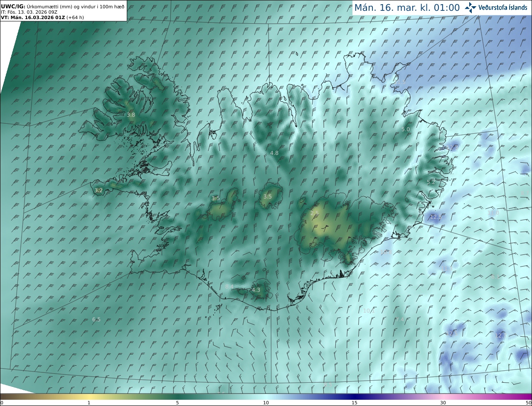Click the 5.2 value in the Eastfjords
532x406 pixels.
[x=431, y=182]
